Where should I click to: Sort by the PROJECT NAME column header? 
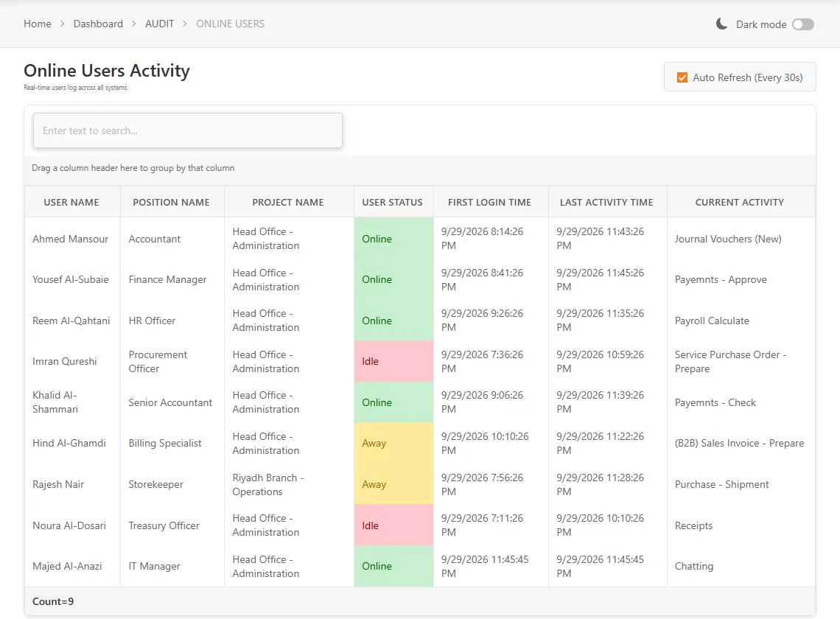pos(289,202)
